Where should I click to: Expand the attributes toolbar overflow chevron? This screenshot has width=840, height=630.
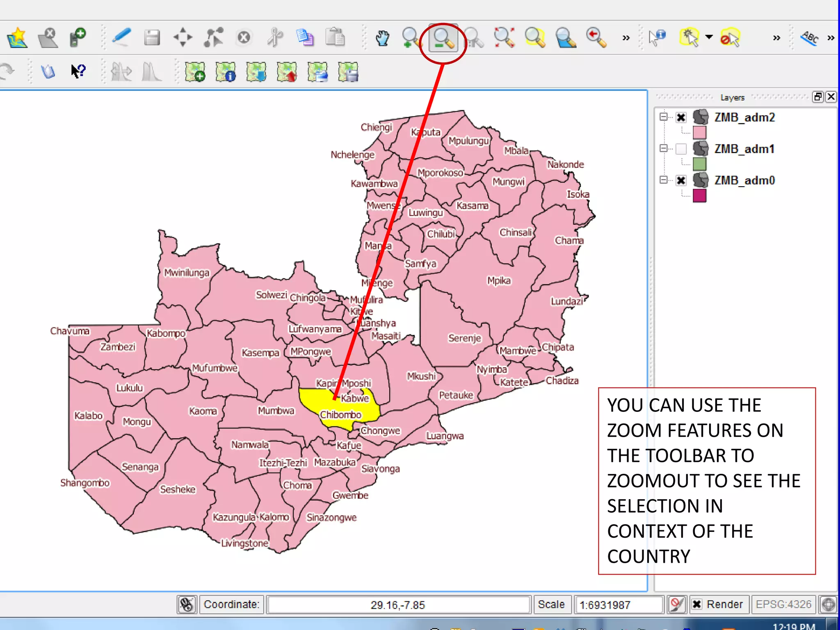click(776, 38)
